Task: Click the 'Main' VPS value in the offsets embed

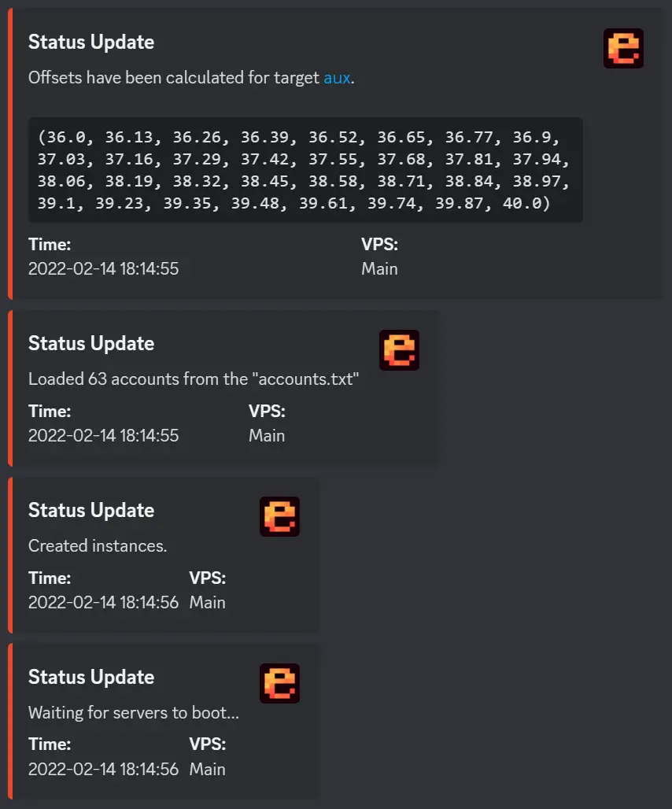Action: tap(379, 268)
